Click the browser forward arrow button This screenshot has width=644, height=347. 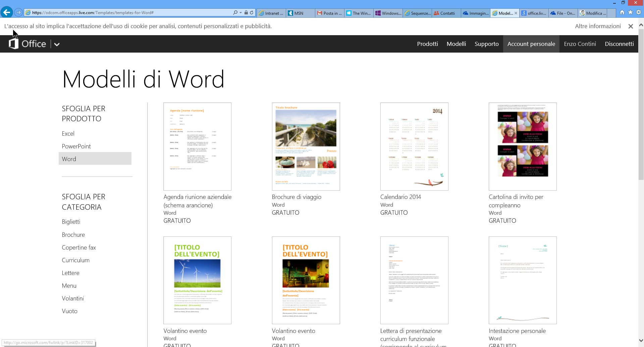pos(18,13)
